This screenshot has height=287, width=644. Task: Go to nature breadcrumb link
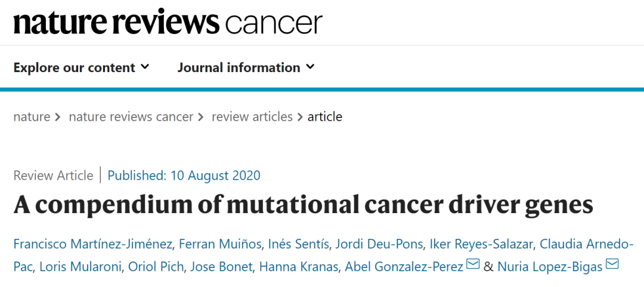tap(32, 117)
